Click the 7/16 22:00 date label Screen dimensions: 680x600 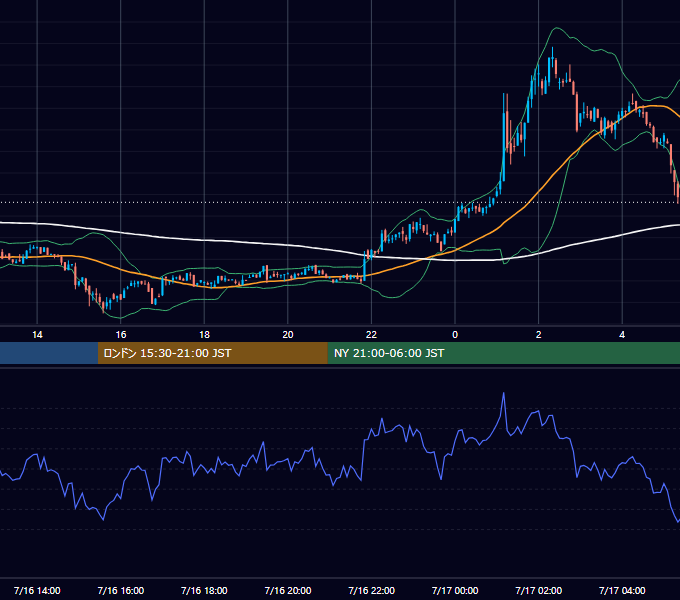tap(371, 590)
